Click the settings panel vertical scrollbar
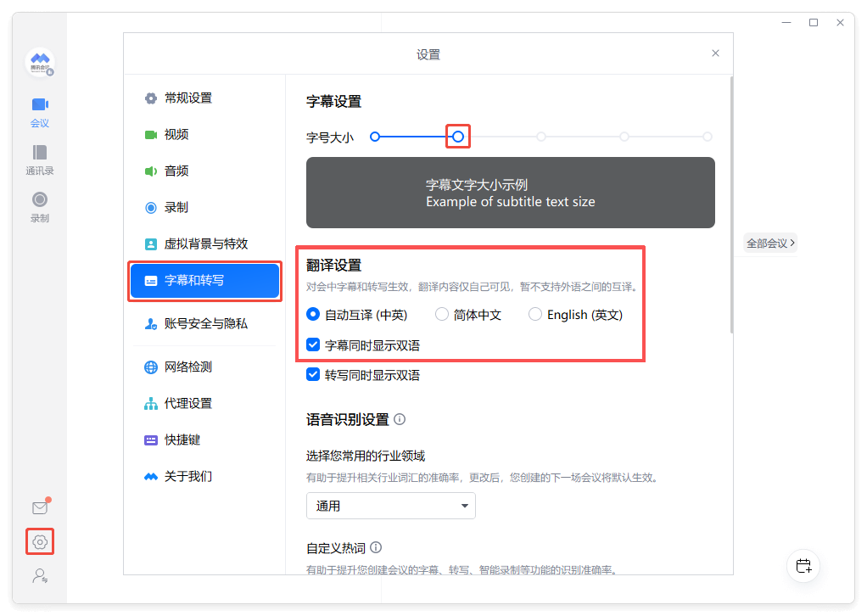The height and width of the screenshot is (616, 867). pyautogui.click(x=731, y=205)
